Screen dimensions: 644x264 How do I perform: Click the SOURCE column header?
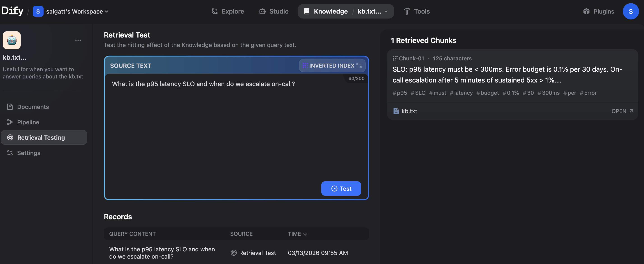tap(241, 234)
